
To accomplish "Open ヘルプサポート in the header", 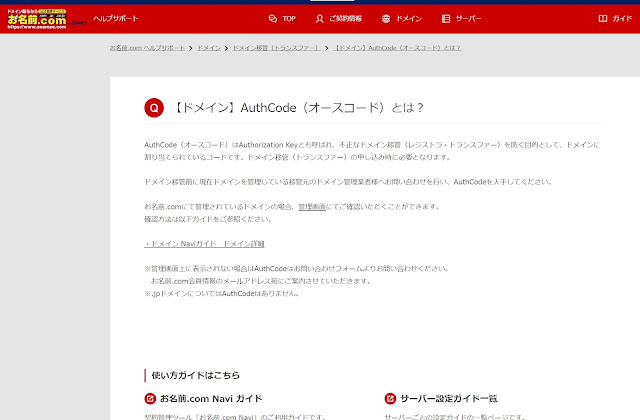I will coord(116,18).
